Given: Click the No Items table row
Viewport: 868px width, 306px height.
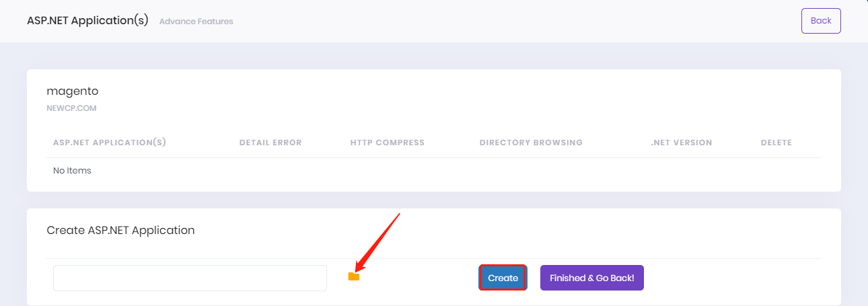Looking at the screenshot, I should tap(72, 171).
